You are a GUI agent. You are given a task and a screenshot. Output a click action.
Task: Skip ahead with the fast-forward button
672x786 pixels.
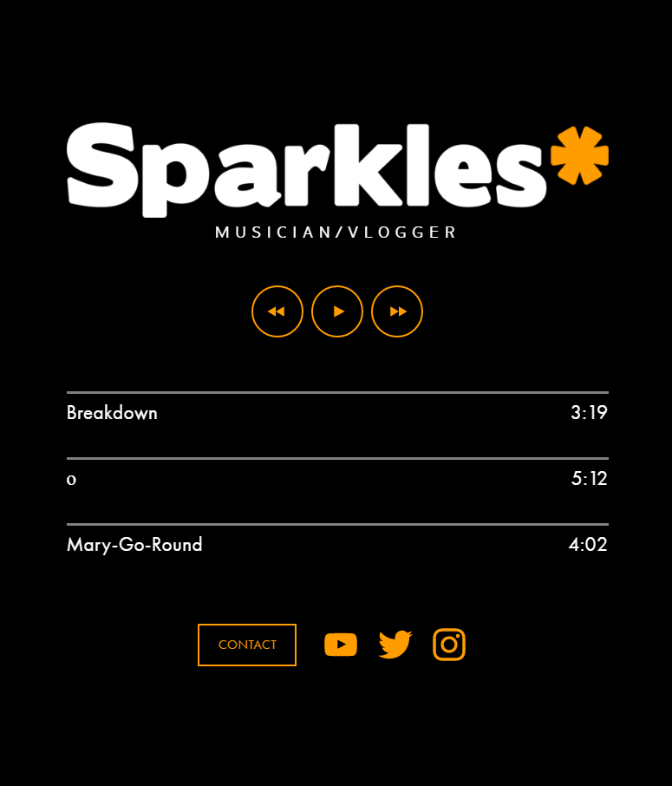click(x=397, y=311)
